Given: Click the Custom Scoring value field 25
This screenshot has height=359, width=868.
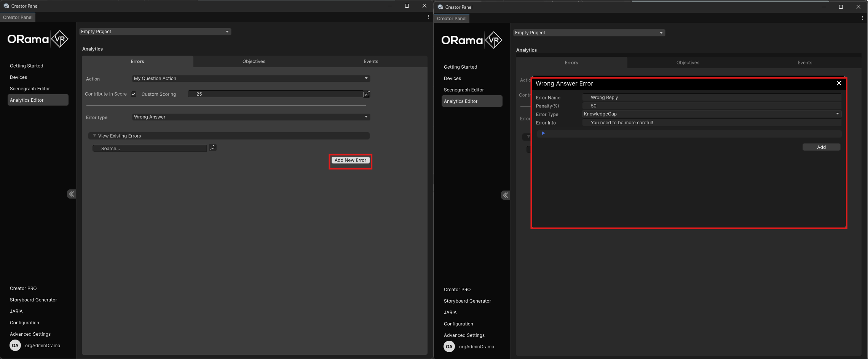Looking at the screenshot, I should (x=275, y=94).
